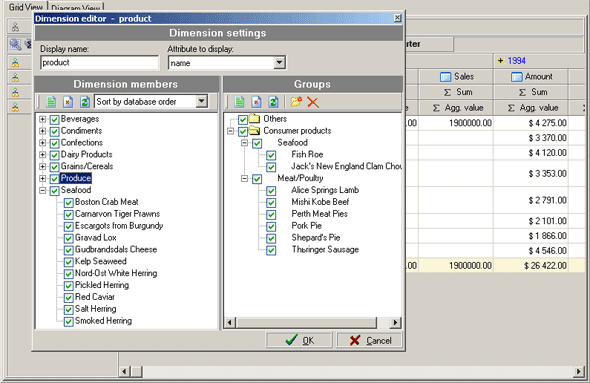Toggle the Fish Roe checkbox

pos(271,155)
